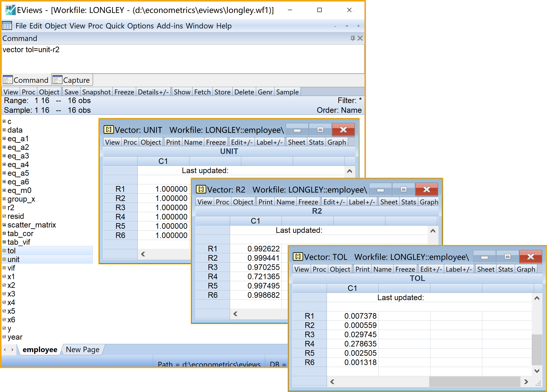Close the Command pane with X icon

click(x=360, y=38)
